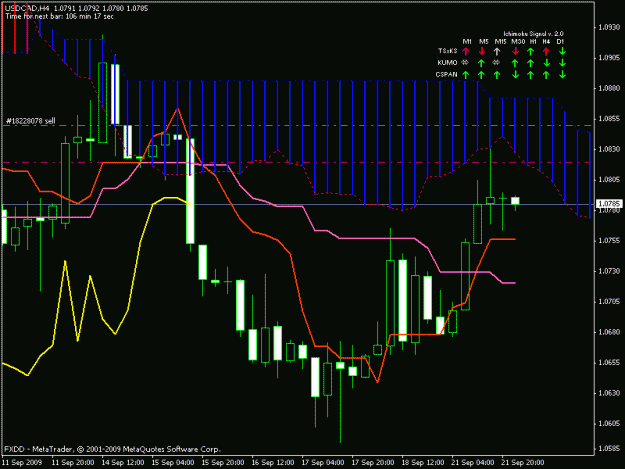
Task: Select the #18228078 sell order label
Action: coord(31,121)
